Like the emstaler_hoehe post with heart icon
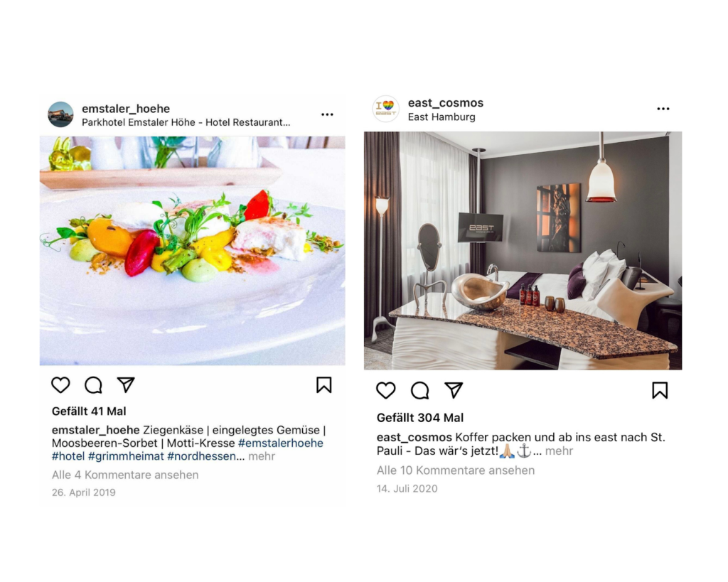Image resolution: width=728 pixels, height=582 pixels. pos(60,384)
